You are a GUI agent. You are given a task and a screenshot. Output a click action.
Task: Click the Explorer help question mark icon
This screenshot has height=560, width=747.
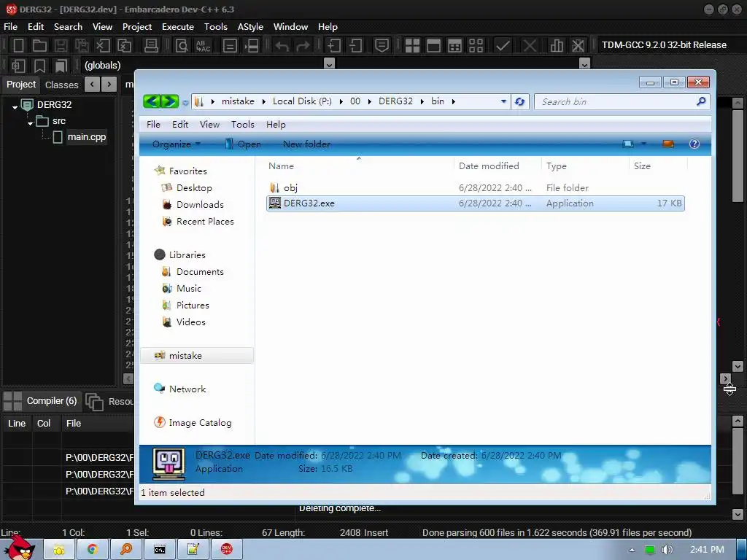pos(694,144)
